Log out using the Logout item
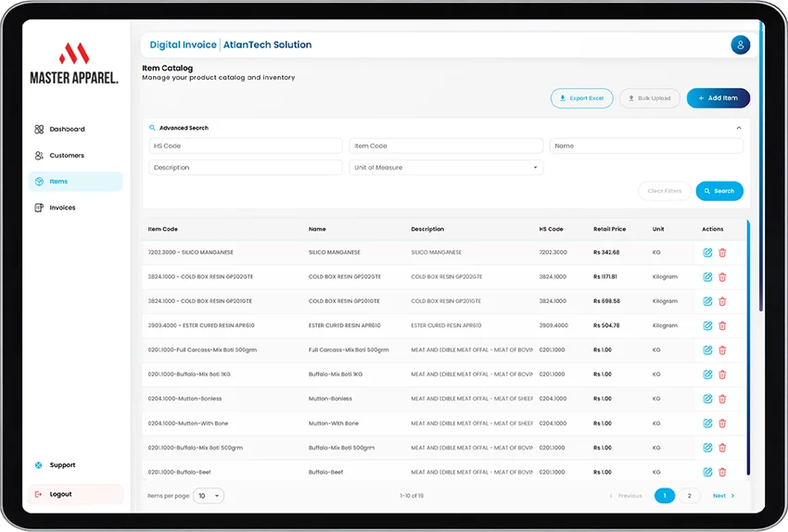Viewport: 788px width, 532px height. point(75,494)
